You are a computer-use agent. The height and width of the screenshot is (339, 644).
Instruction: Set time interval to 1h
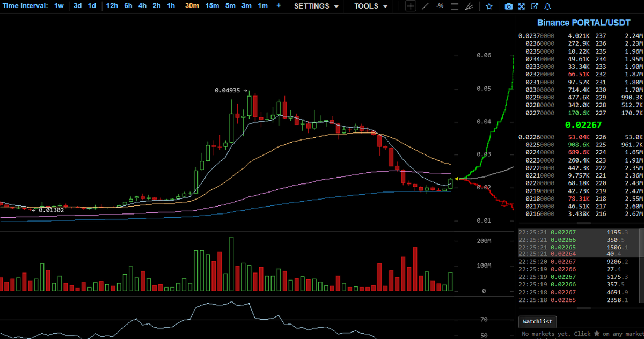click(171, 6)
